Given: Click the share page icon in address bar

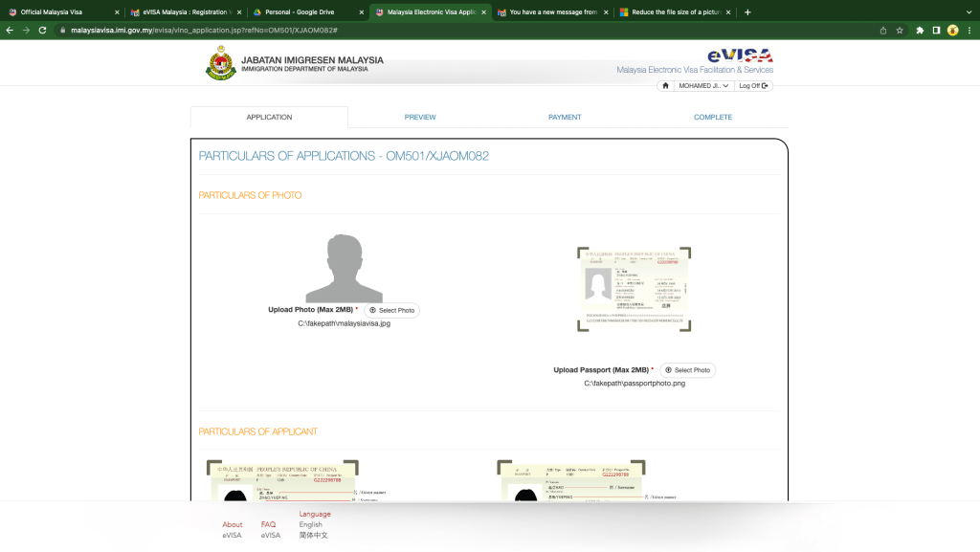Looking at the screenshot, I should pyautogui.click(x=883, y=30).
